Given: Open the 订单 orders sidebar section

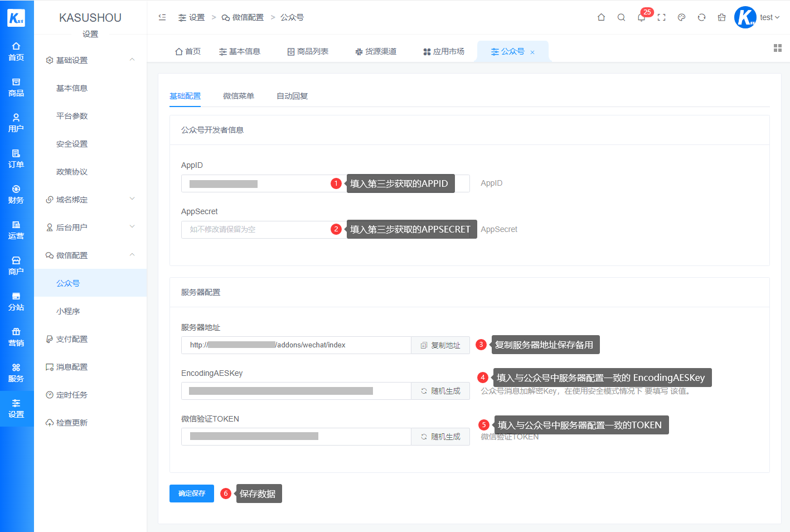Looking at the screenshot, I should click(x=16, y=159).
